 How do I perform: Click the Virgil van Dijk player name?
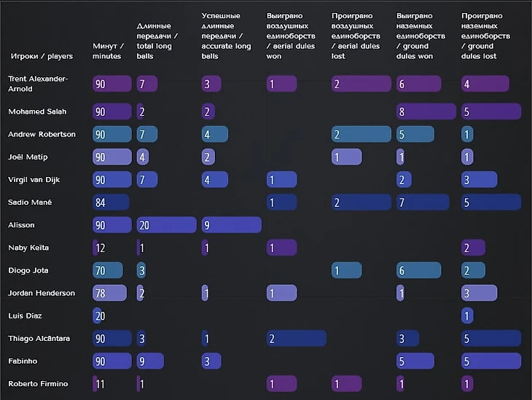(x=37, y=179)
